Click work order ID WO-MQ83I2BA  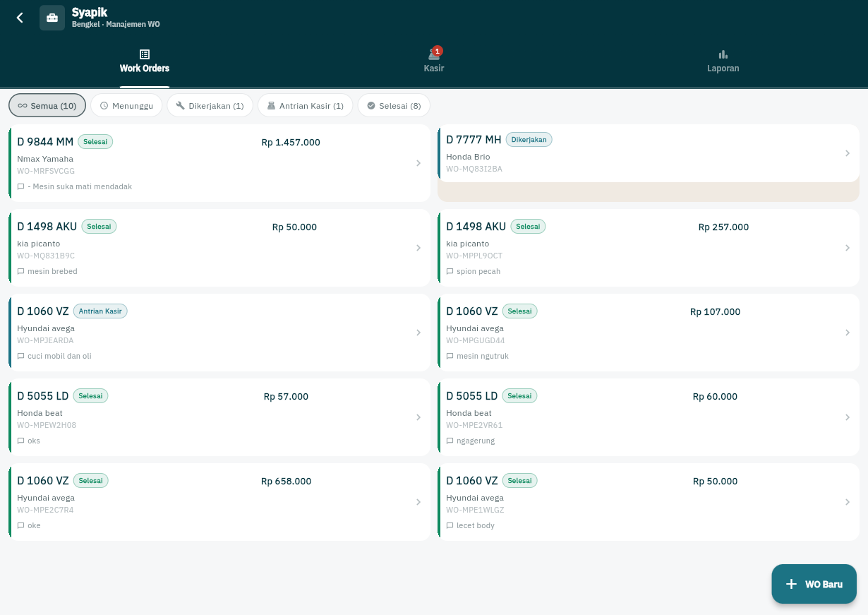474,169
